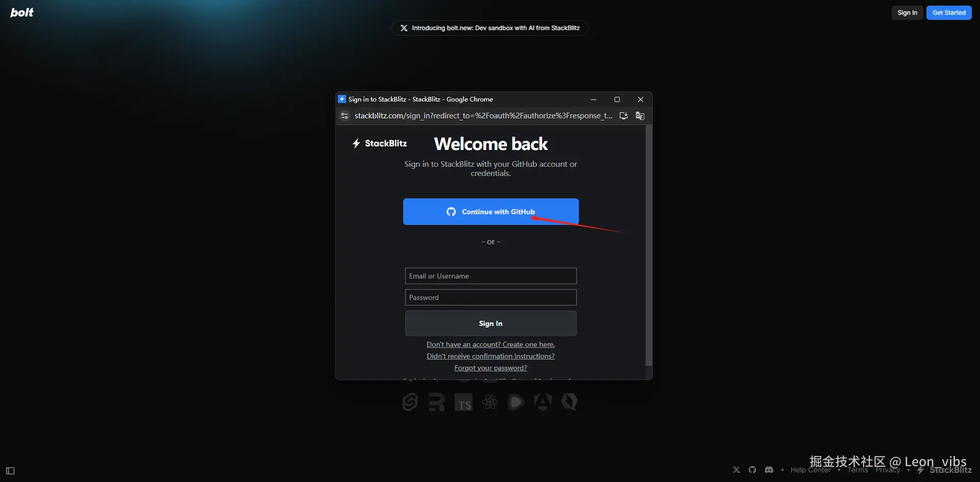This screenshot has width=980, height=482.
Task: Click the GitHub icon on the blue button
Action: pyautogui.click(x=451, y=212)
